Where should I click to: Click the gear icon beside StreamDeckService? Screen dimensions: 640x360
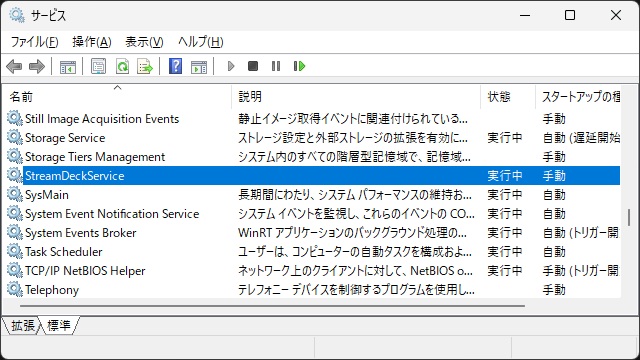point(15,176)
